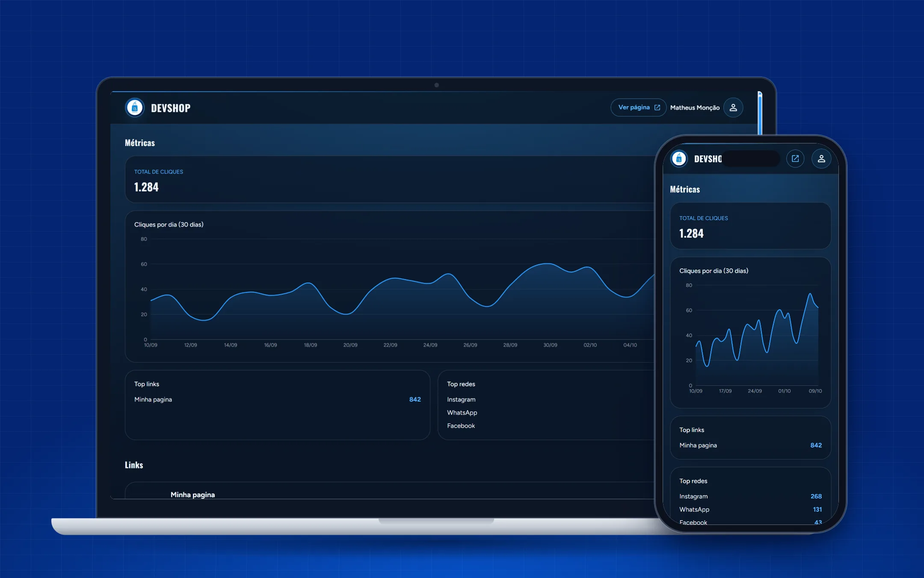This screenshot has height=578, width=924.
Task: Click the TOTAL DE CLIQUES label on laptop
Action: click(159, 172)
